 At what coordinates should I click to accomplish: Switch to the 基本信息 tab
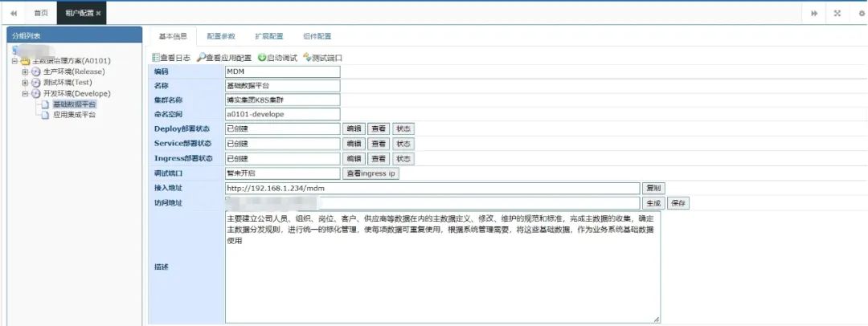(x=173, y=36)
